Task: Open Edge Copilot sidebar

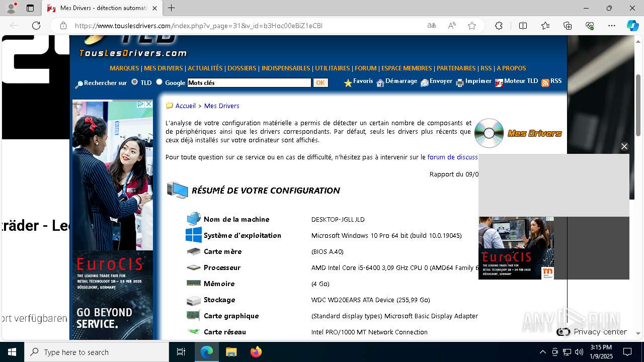Action: click(632, 26)
